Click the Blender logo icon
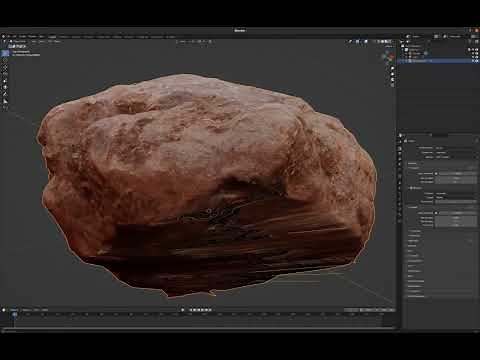The height and width of the screenshot is (360, 480). point(3,36)
